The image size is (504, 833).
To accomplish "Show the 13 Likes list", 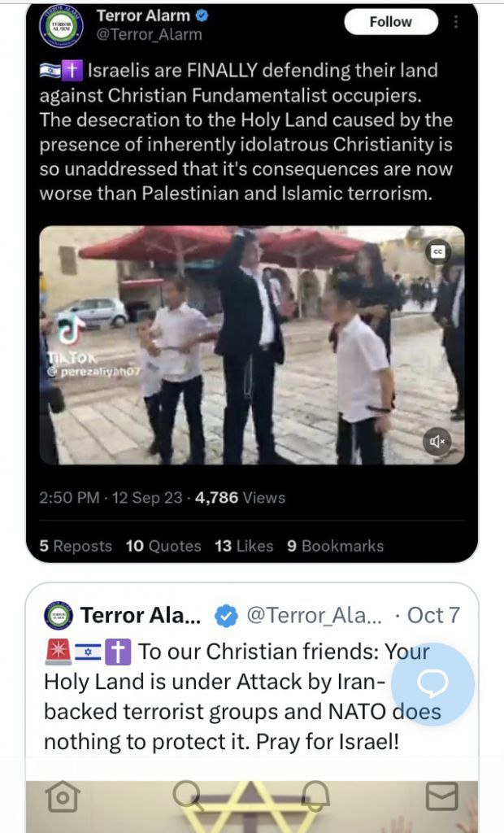I will pos(244,546).
